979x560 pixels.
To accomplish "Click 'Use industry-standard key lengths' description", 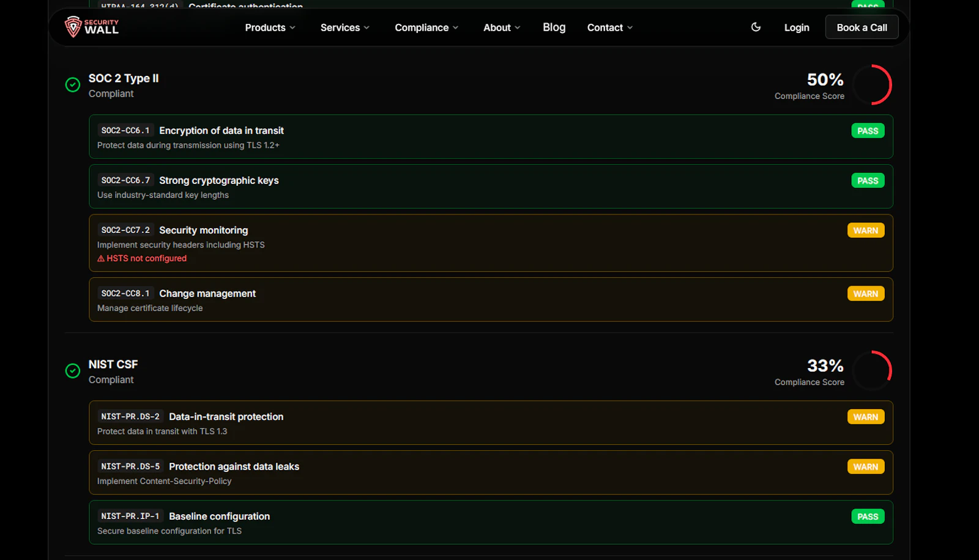I will 163,195.
